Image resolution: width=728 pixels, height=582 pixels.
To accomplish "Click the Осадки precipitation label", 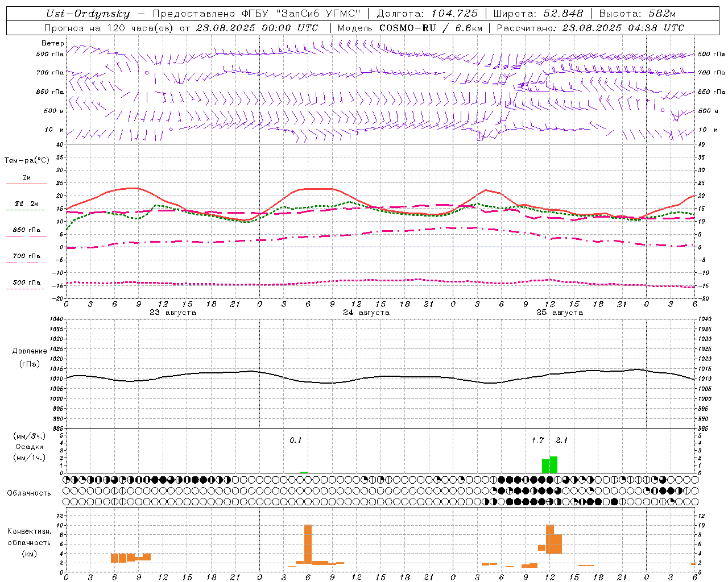I will point(30,447).
